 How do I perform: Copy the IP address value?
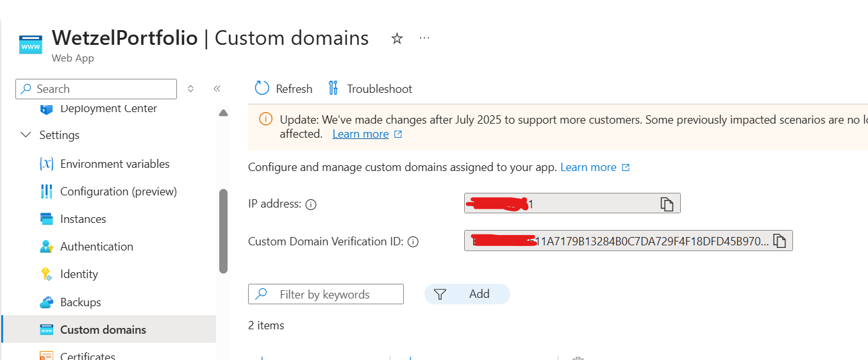click(x=667, y=204)
